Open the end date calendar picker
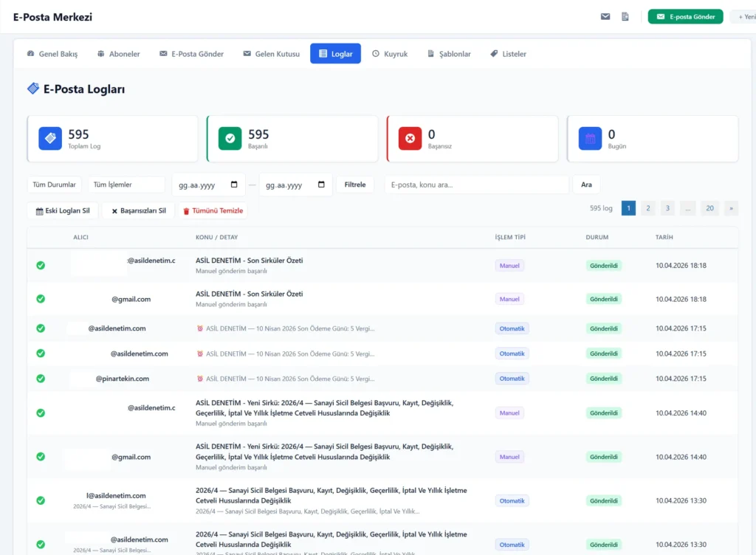The image size is (756, 555). (322, 185)
